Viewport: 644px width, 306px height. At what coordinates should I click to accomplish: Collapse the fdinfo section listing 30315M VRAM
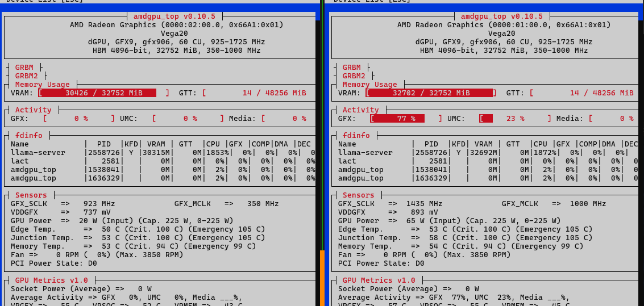click(28, 135)
